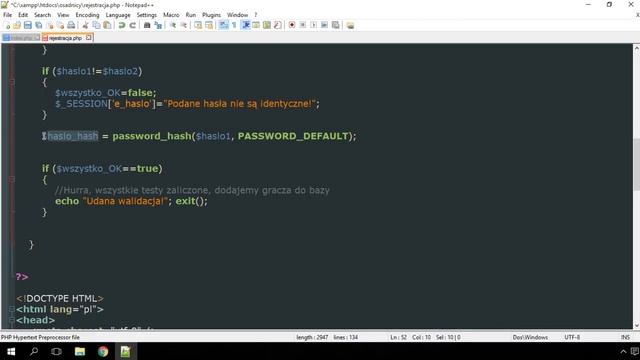Viewport: 640px width, 360px height.
Task: Switch to the rejestracja.php tab
Action: pyautogui.click(x=65, y=38)
